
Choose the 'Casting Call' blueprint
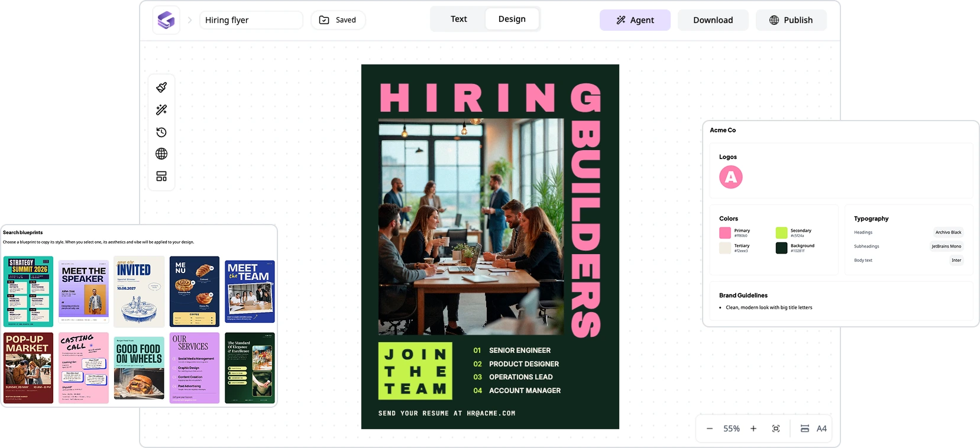(x=84, y=368)
